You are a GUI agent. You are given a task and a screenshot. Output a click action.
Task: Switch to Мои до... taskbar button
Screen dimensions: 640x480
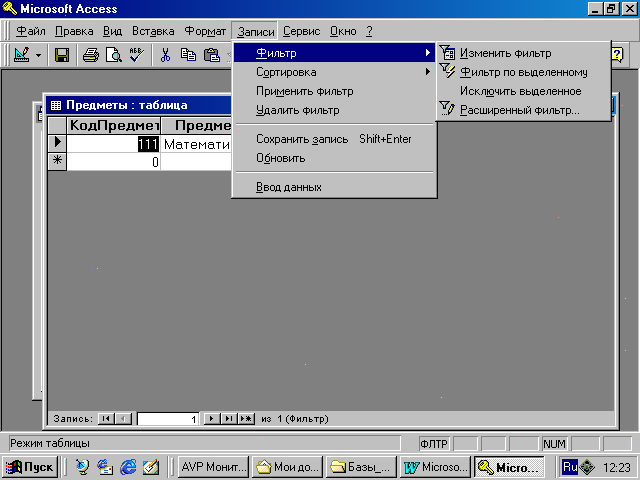[x=287, y=467]
